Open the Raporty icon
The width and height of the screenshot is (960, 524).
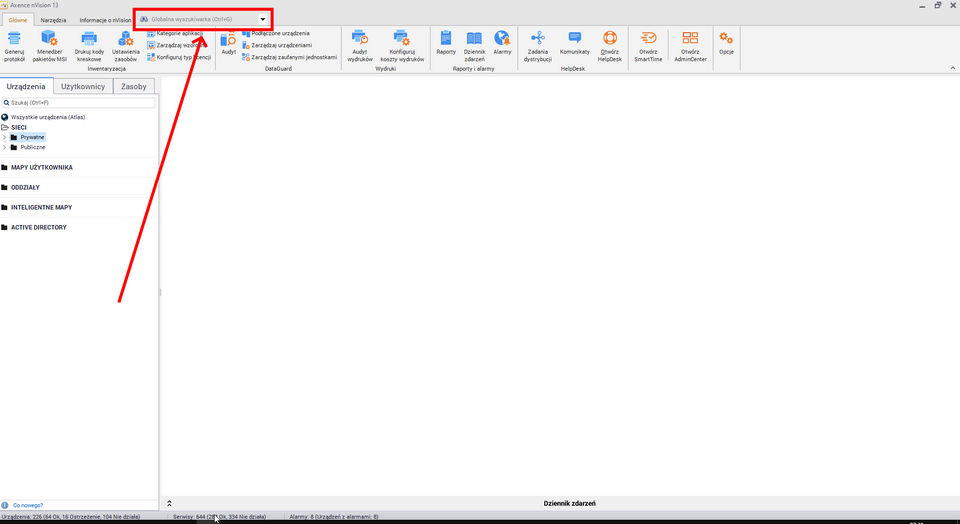coord(446,39)
